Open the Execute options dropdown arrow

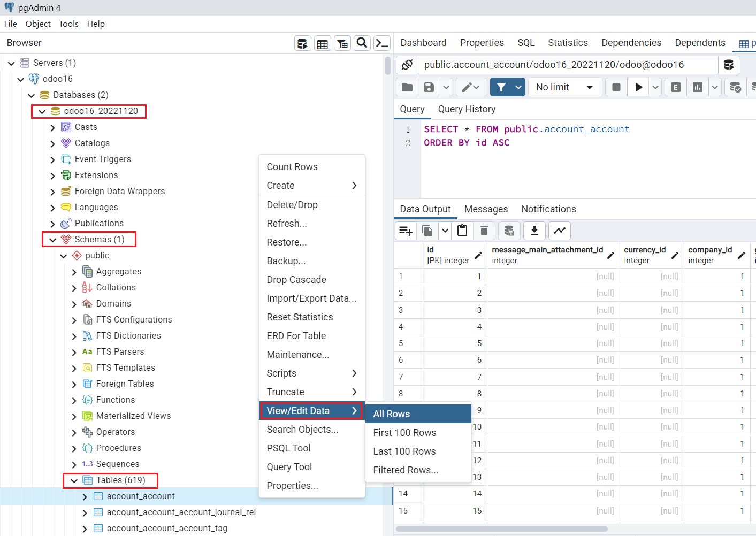pos(655,87)
